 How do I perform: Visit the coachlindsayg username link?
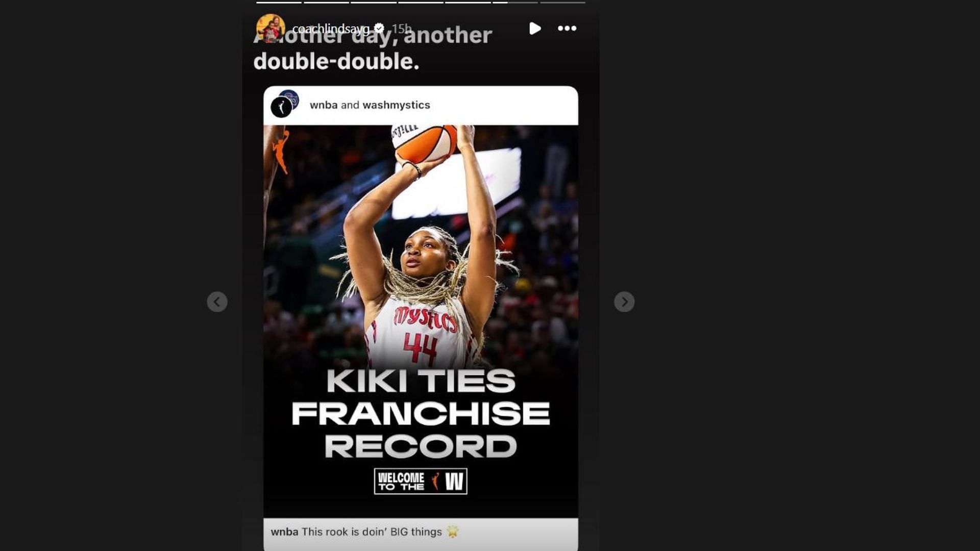pos(331,29)
